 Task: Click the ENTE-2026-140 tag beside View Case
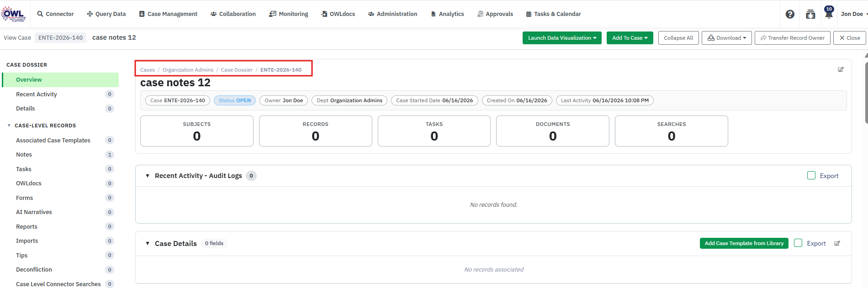coord(60,38)
